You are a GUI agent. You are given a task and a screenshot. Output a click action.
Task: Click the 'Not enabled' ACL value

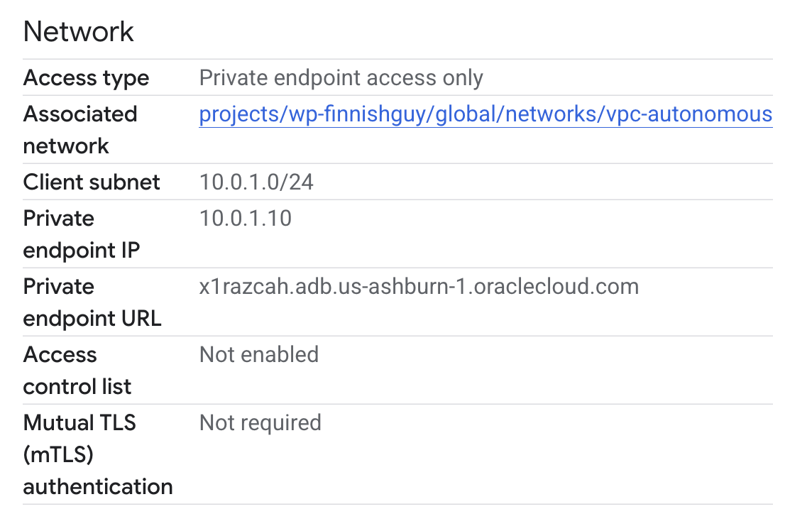coord(259,355)
